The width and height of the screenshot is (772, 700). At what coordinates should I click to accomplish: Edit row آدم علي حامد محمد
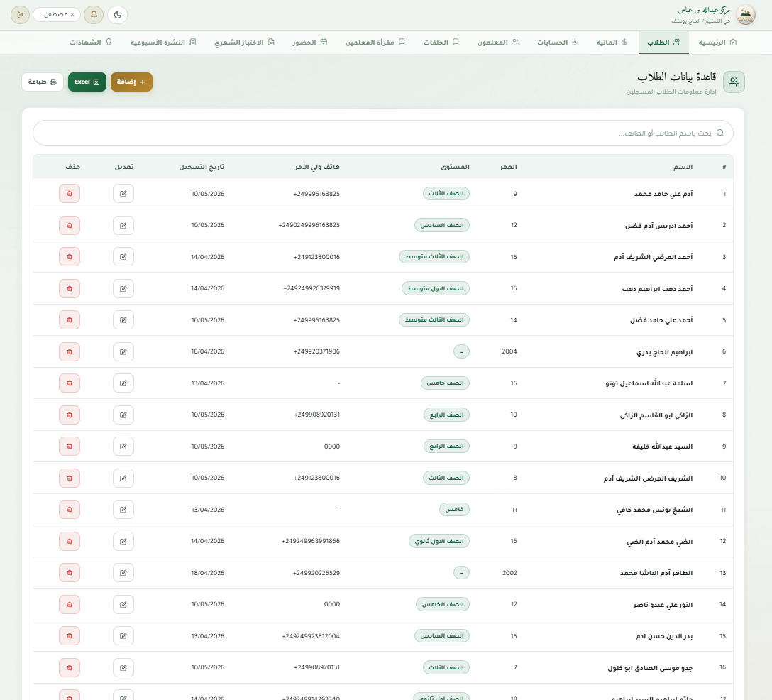[x=123, y=194]
